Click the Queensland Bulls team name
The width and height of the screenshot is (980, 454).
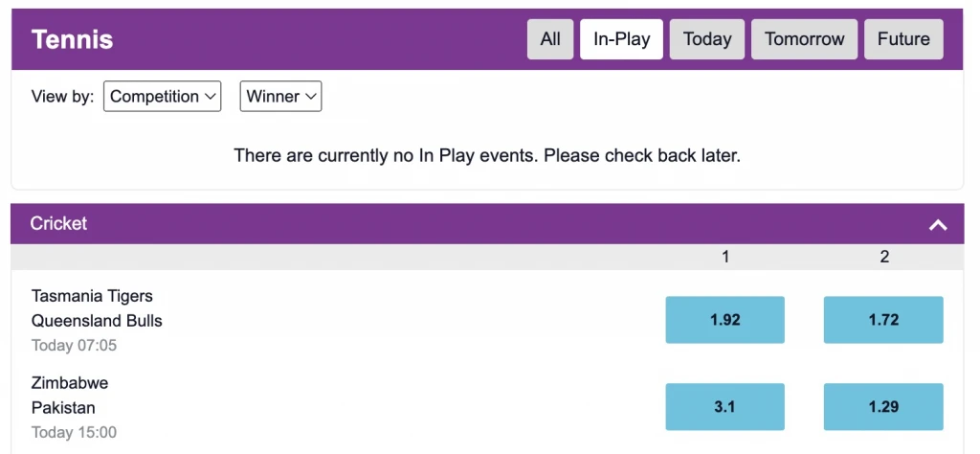[x=97, y=321]
